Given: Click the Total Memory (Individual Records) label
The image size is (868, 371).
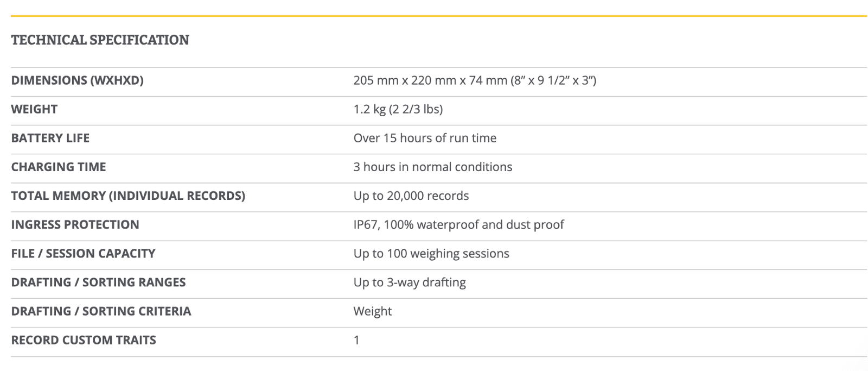Looking at the screenshot, I should tap(128, 196).
